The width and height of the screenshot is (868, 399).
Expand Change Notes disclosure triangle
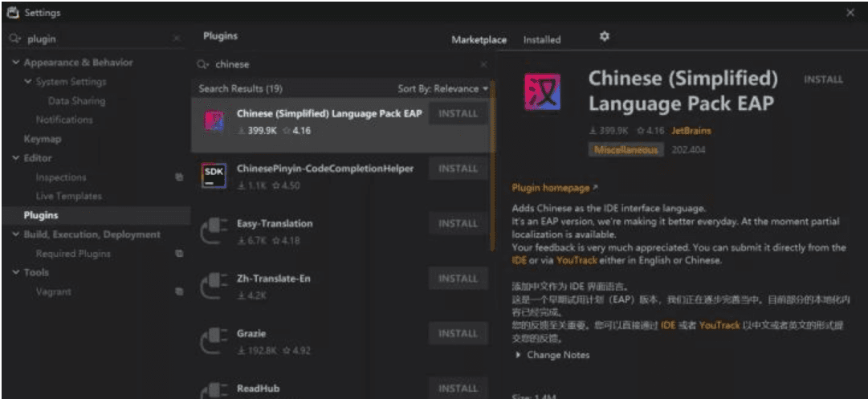519,356
